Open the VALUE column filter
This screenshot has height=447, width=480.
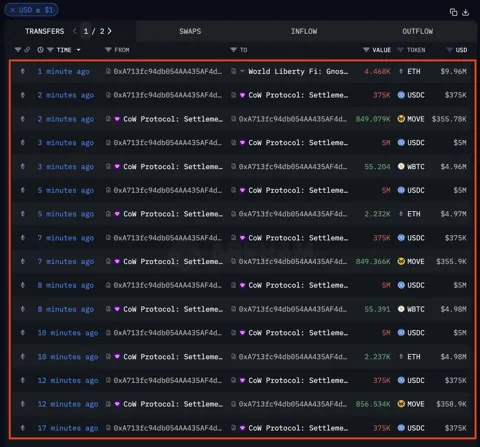(366, 50)
